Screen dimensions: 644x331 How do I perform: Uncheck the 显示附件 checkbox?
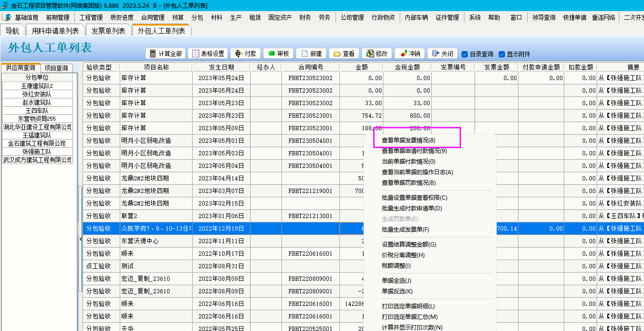(x=502, y=54)
